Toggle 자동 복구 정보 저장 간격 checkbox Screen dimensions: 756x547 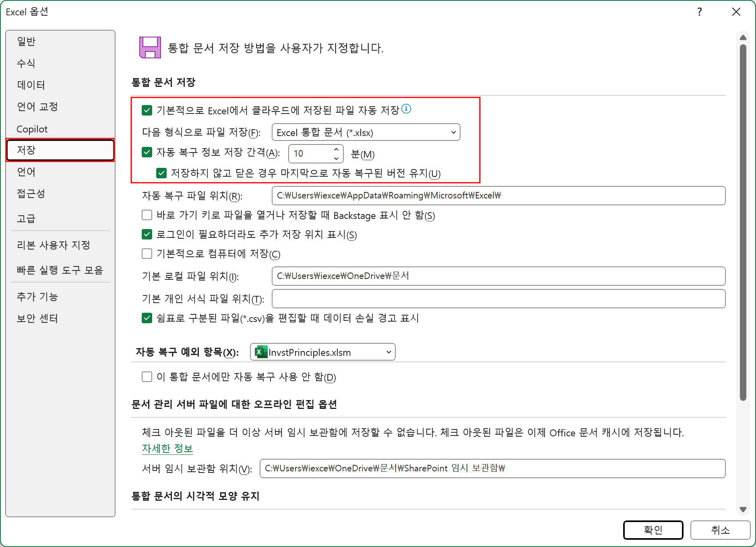click(147, 152)
